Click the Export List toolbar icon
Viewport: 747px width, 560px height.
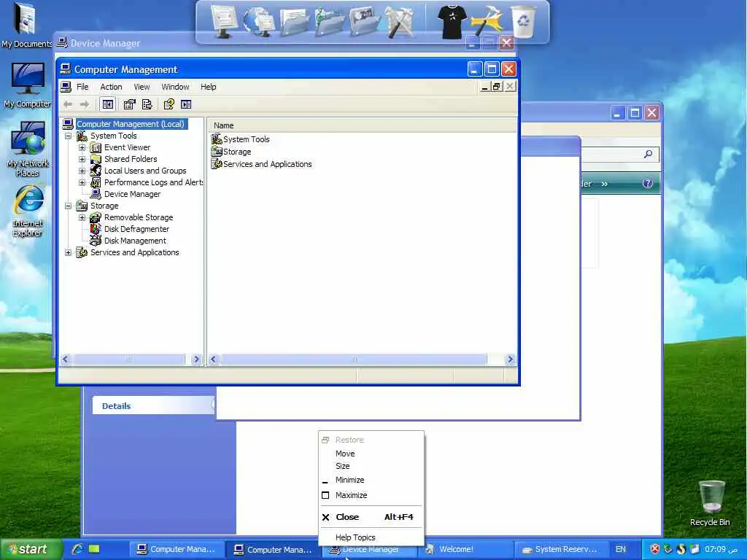tap(147, 104)
